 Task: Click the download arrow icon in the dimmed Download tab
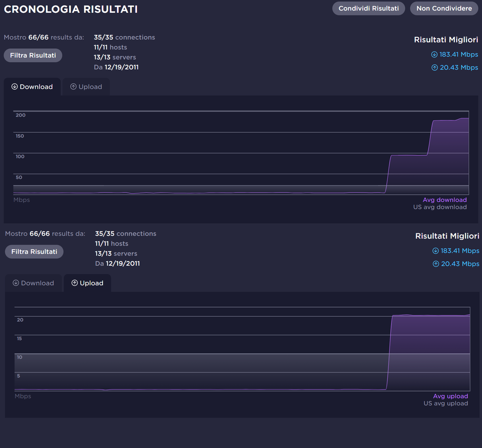pos(16,283)
